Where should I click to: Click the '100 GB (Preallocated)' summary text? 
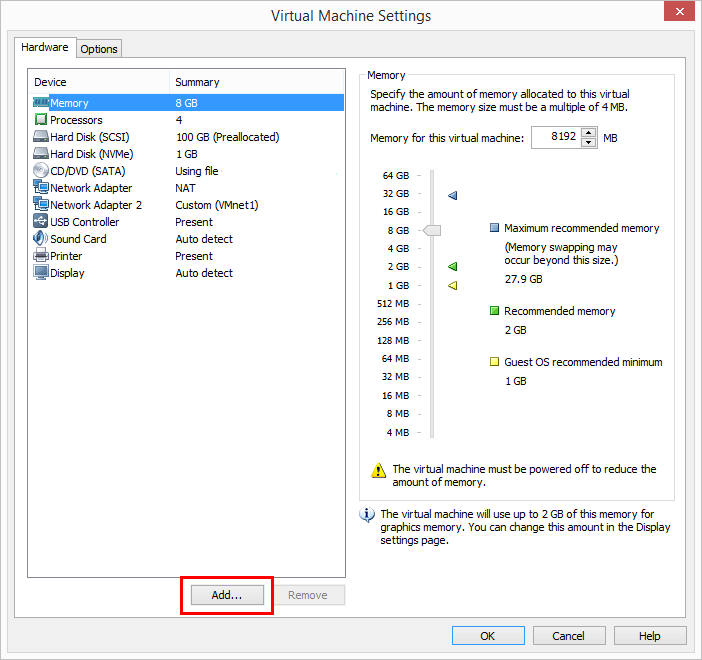click(x=227, y=137)
